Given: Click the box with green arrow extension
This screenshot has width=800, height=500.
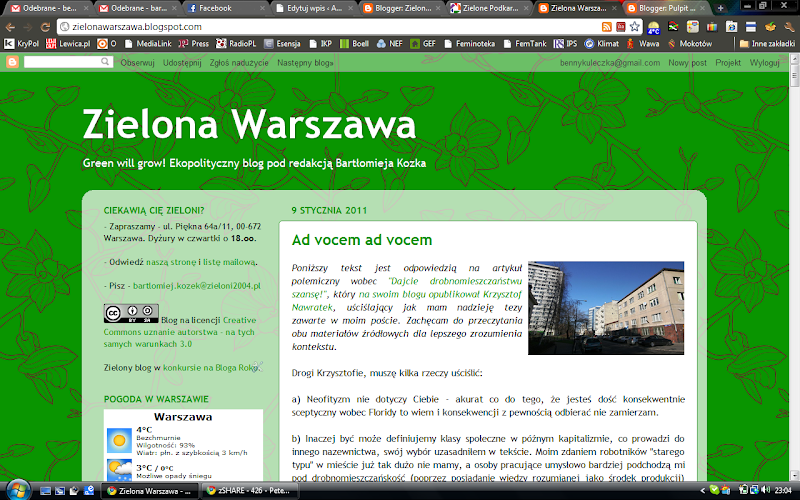Looking at the screenshot, I should coord(770,27).
